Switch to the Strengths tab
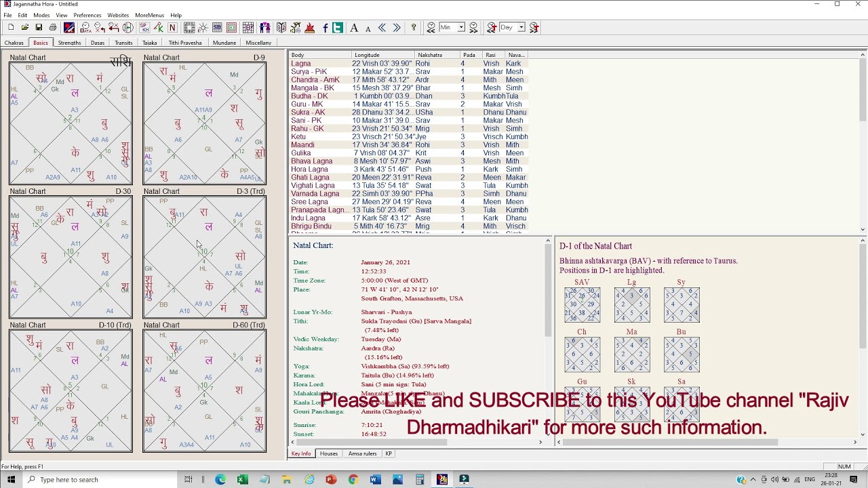 pos(69,43)
